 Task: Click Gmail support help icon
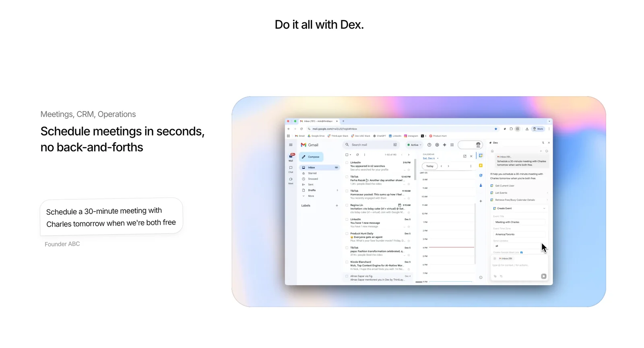(429, 145)
